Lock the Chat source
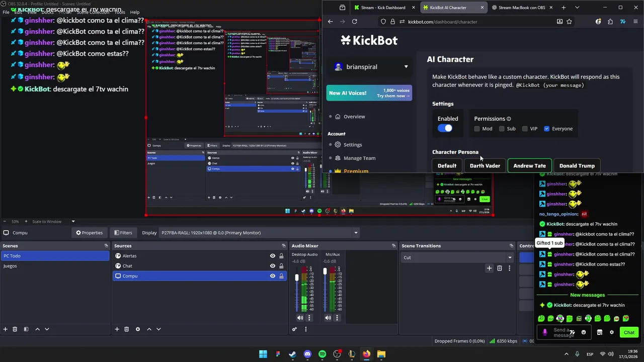644x362 pixels. coord(281,266)
